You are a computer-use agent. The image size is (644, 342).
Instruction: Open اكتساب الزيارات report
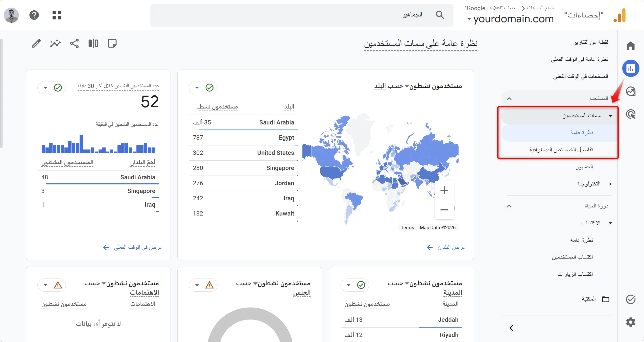[575, 274]
